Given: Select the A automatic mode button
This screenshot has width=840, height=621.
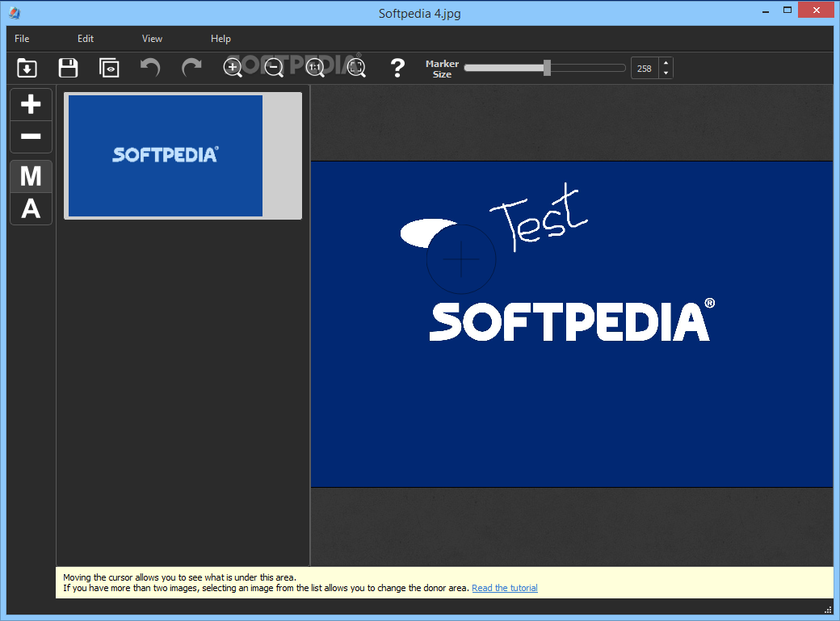Looking at the screenshot, I should 31,209.
